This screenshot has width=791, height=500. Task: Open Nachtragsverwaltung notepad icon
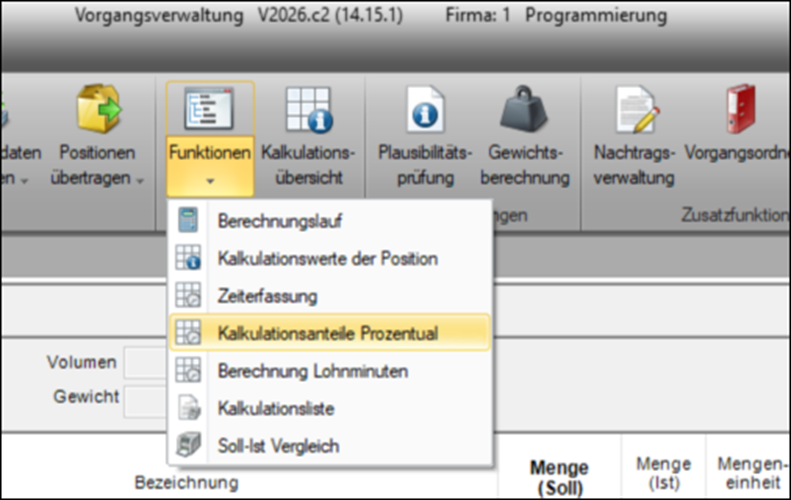pos(634,110)
